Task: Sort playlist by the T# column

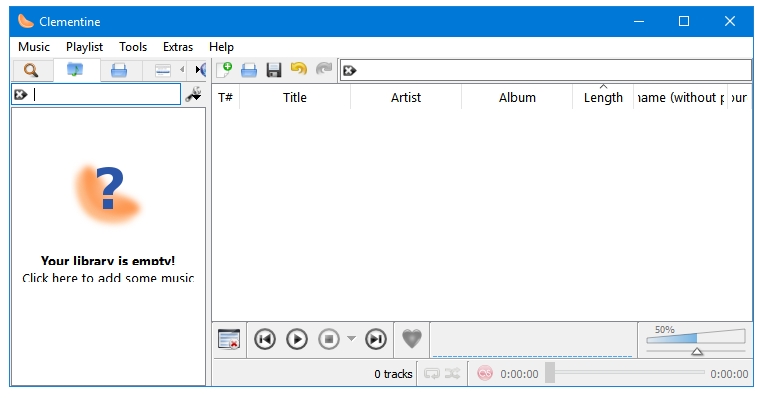Action: click(x=225, y=97)
